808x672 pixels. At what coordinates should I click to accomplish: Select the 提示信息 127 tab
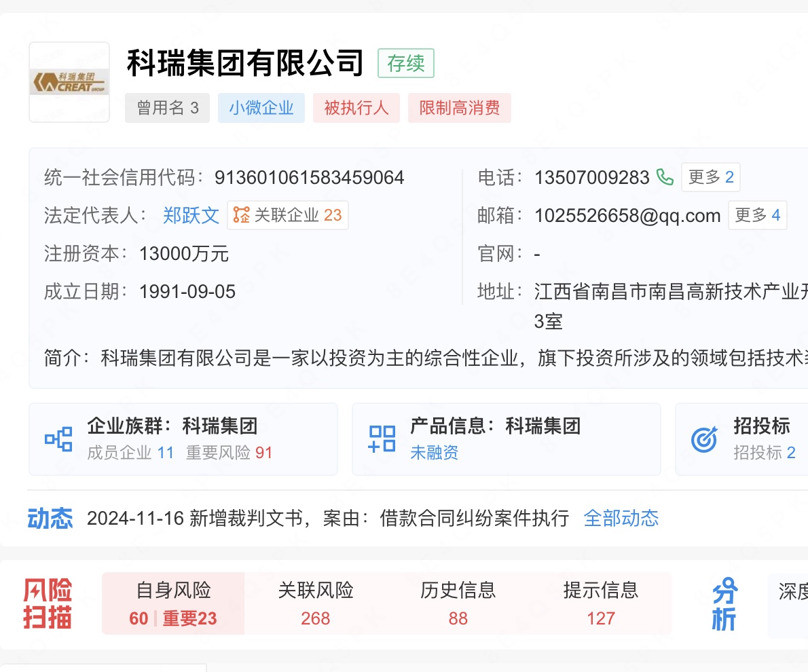pos(601,603)
